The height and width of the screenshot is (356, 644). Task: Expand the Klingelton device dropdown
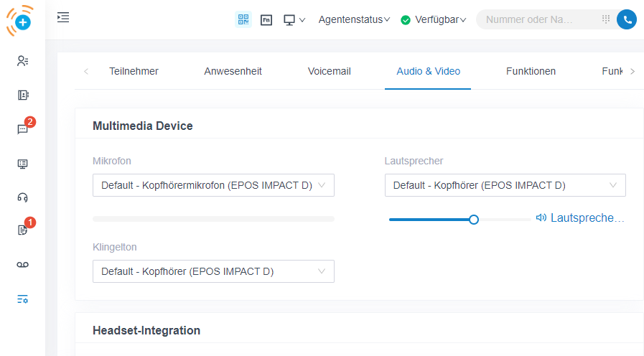[x=213, y=271]
